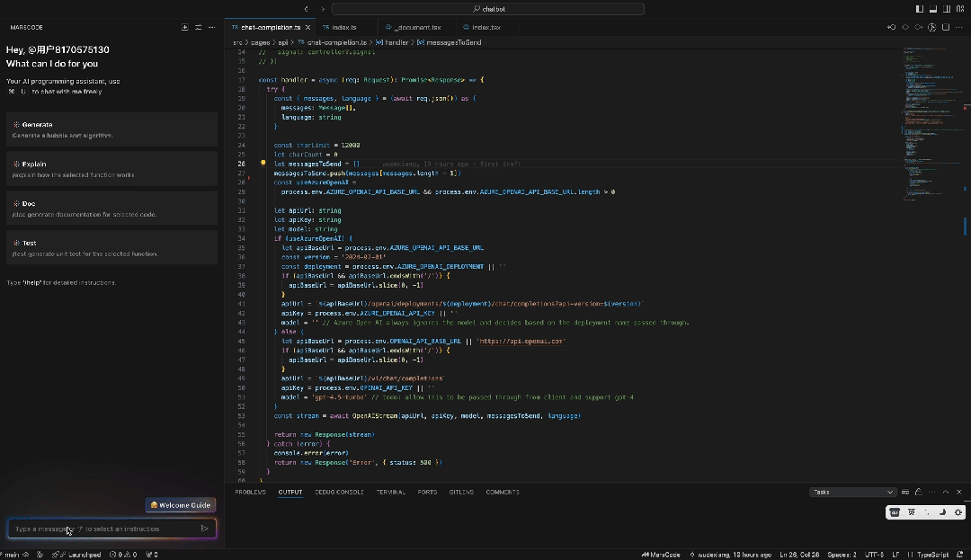Click the split editor icon
Image resolution: width=971 pixels, height=560 pixels.
point(946,27)
